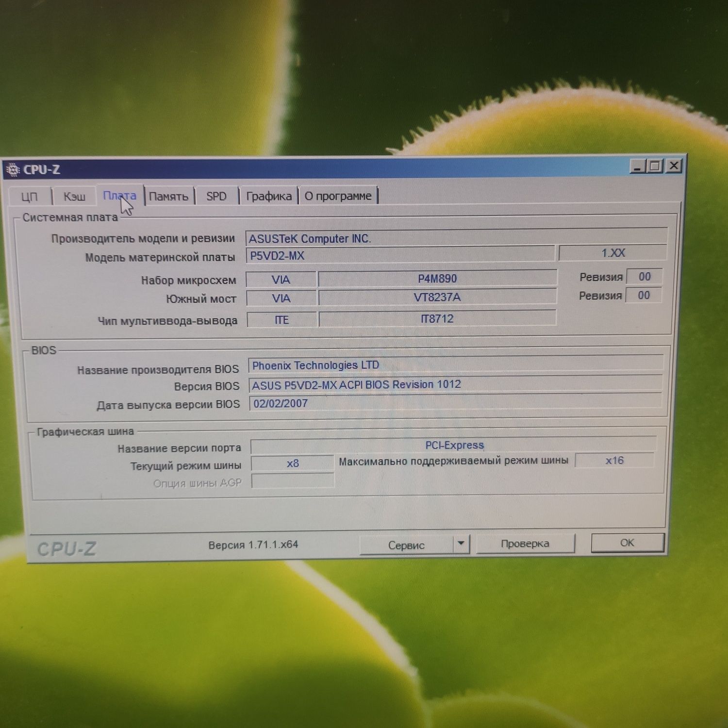
Task: Click the Проверка button
Action: pos(525,544)
